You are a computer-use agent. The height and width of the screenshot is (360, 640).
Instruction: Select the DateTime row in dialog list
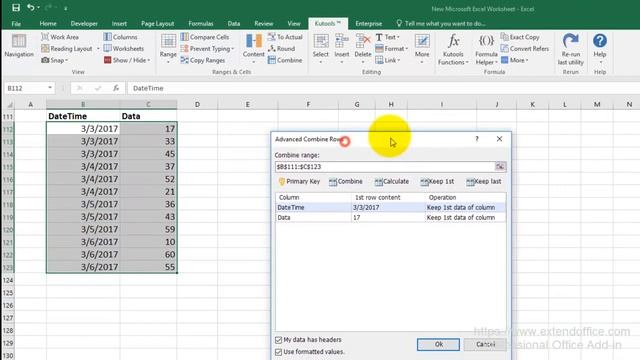coord(391,207)
